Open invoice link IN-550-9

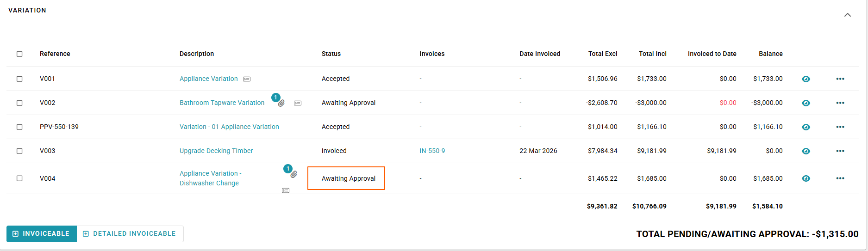pyautogui.click(x=432, y=151)
